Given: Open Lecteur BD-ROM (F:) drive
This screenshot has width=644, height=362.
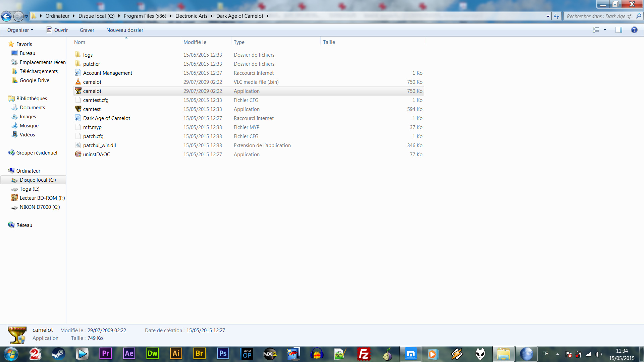Looking at the screenshot, I should pos(42,198).
